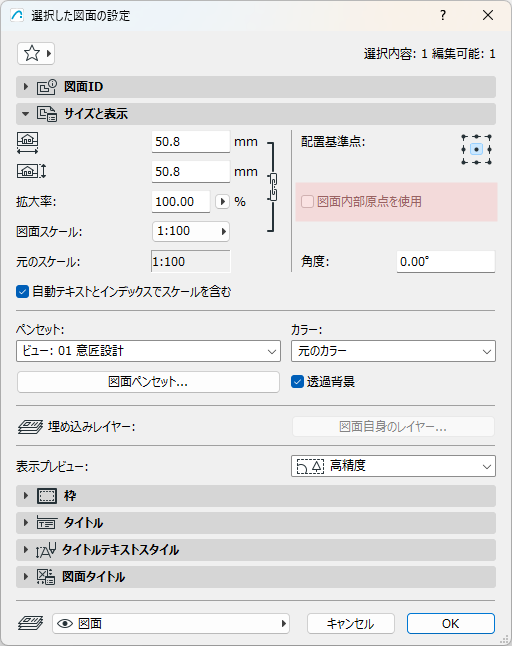512x646 pixels.
Task: Click the タイトルテキストスタイル panel icon
Action: 45,550
